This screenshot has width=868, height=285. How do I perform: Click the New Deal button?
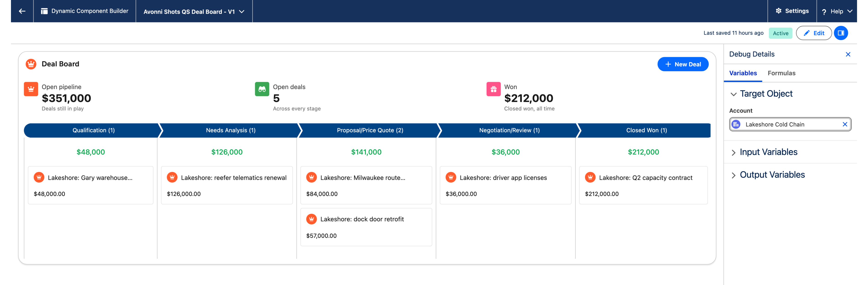683,64
